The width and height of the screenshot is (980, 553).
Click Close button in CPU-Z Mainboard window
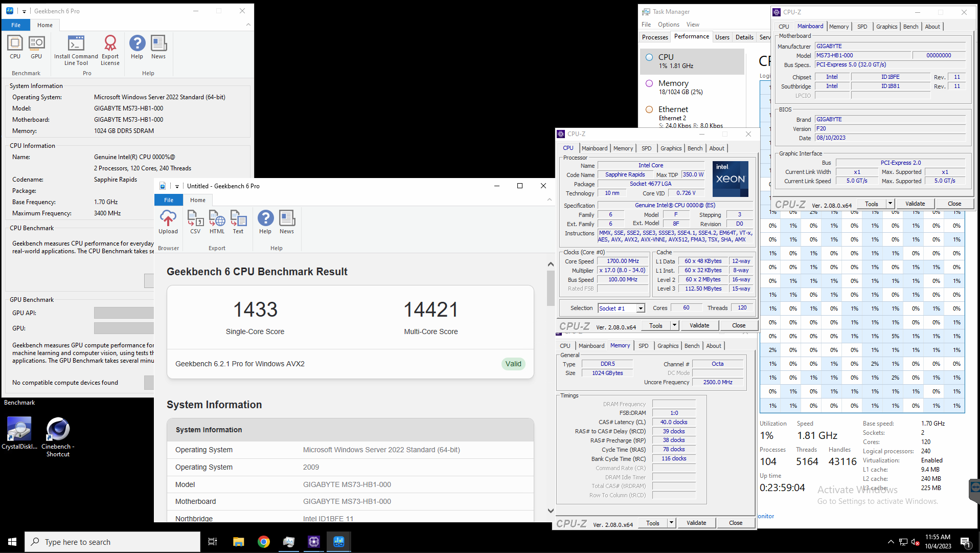(954, 204)
